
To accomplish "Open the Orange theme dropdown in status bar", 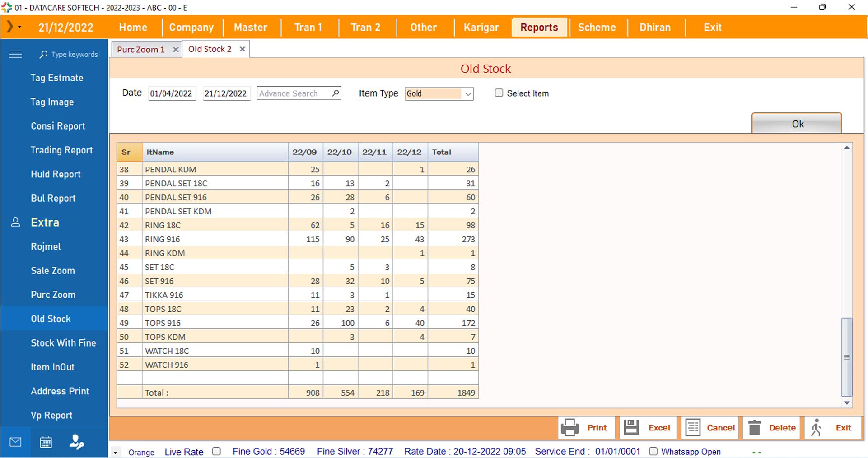I will click(116, 453).
